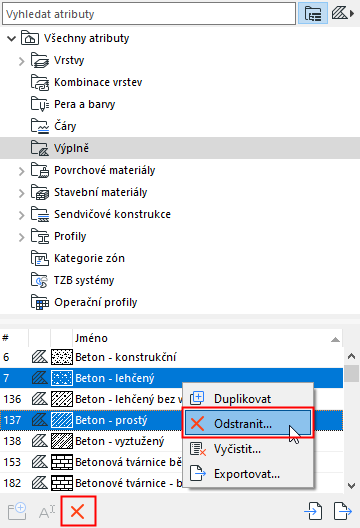The height and width of the screenshot is (528, 360).
Task: Click Povrchové materiály folder icon
Action: coord(40,170)
